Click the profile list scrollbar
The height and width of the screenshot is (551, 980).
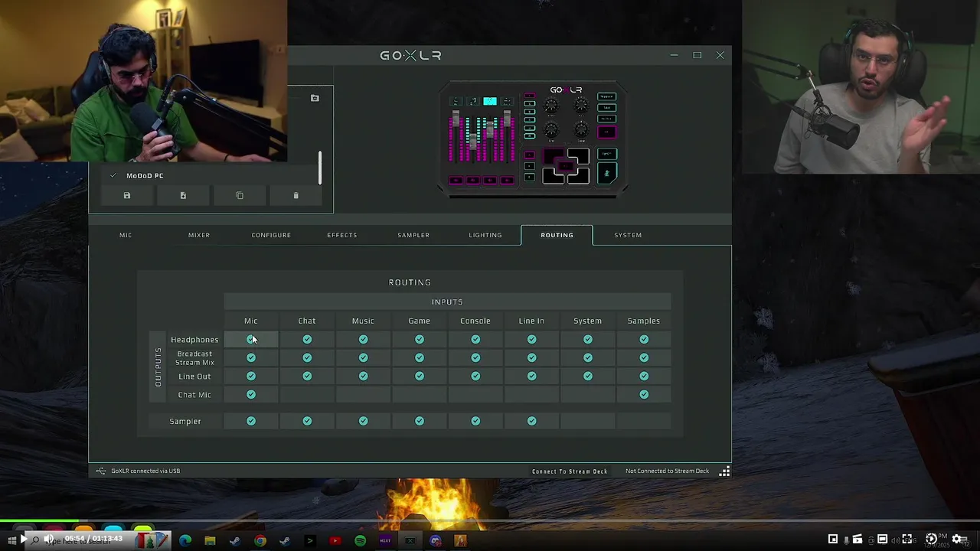320,168
